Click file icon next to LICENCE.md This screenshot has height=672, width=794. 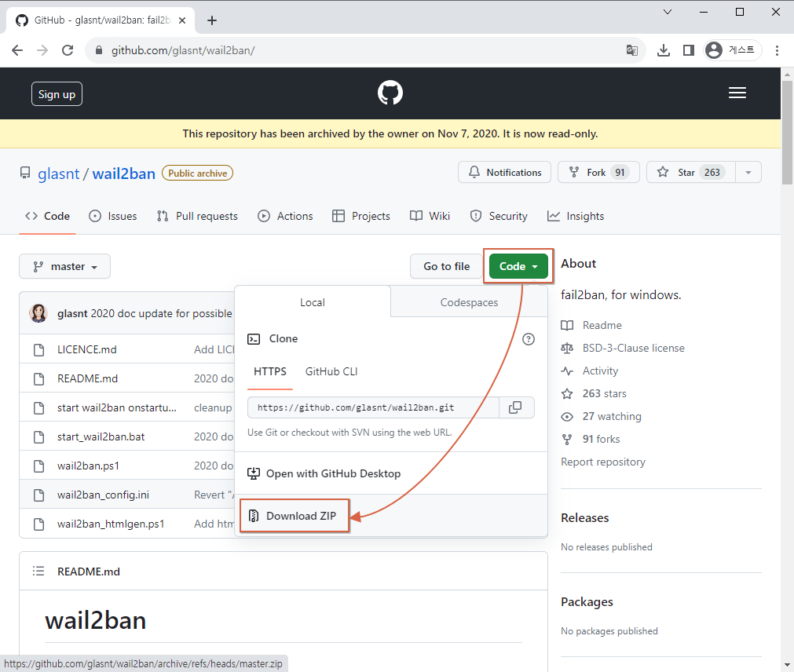coord(38,349)
